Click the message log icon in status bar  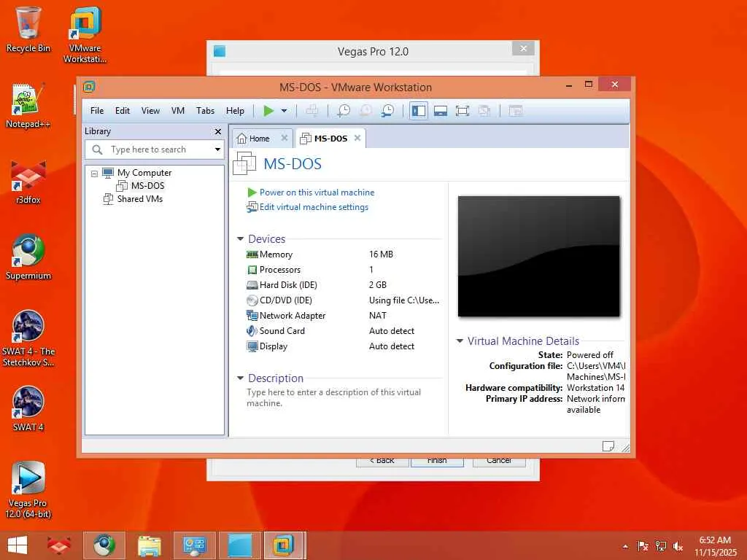(x=608, y=446)
